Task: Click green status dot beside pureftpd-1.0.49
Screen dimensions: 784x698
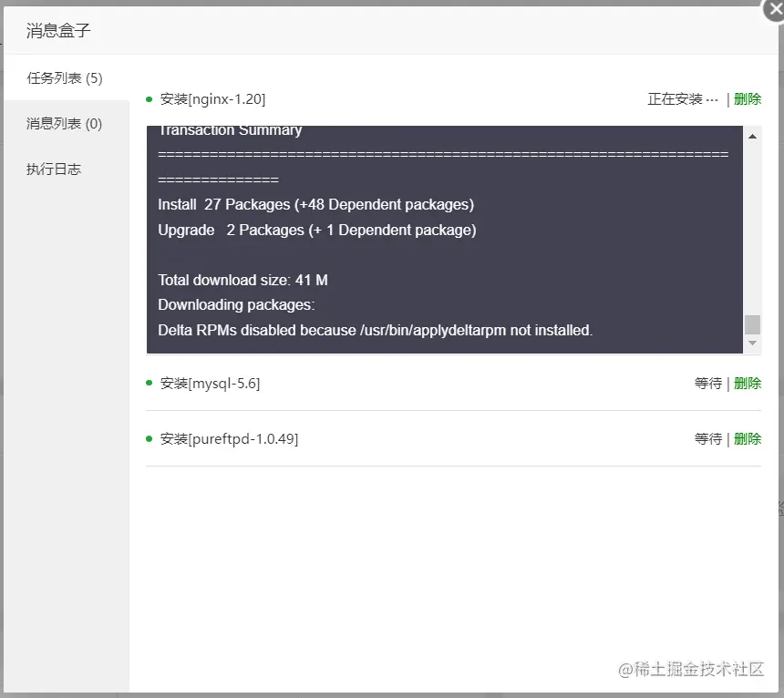Action: (x=149, y=438)
